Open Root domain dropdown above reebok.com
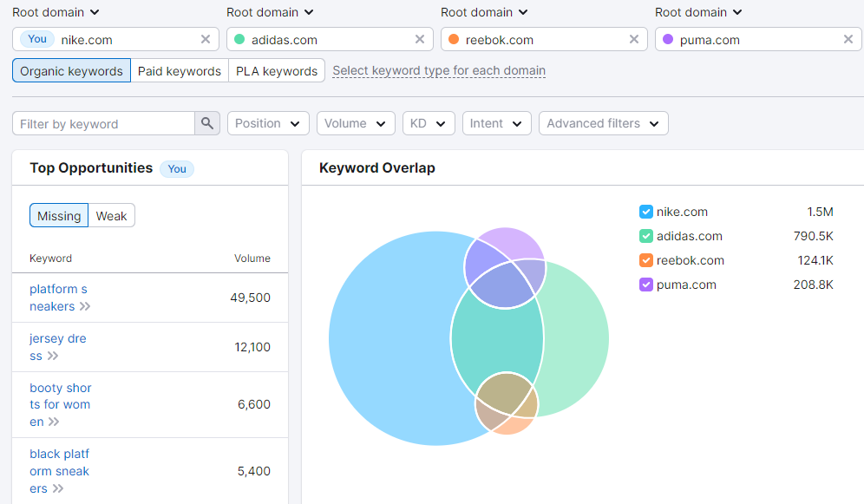Viewport: 864px width, 504px height. (x=484, y=12)
